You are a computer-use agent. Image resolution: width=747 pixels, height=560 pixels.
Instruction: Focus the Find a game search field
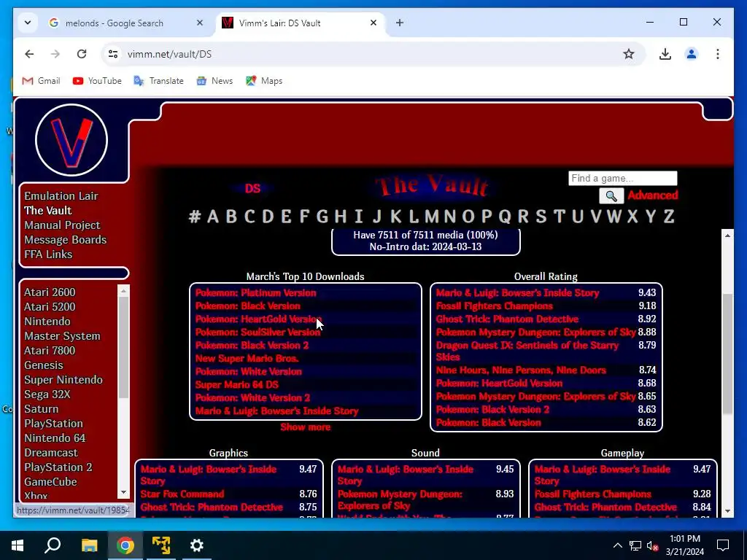point(623,179)
